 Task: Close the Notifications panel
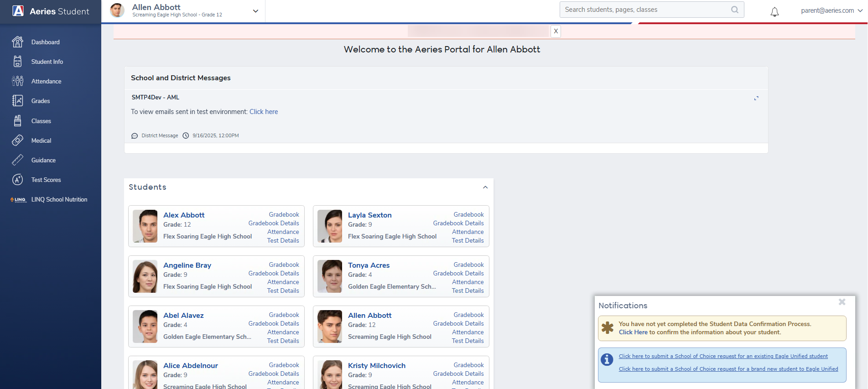pos(842,302)
